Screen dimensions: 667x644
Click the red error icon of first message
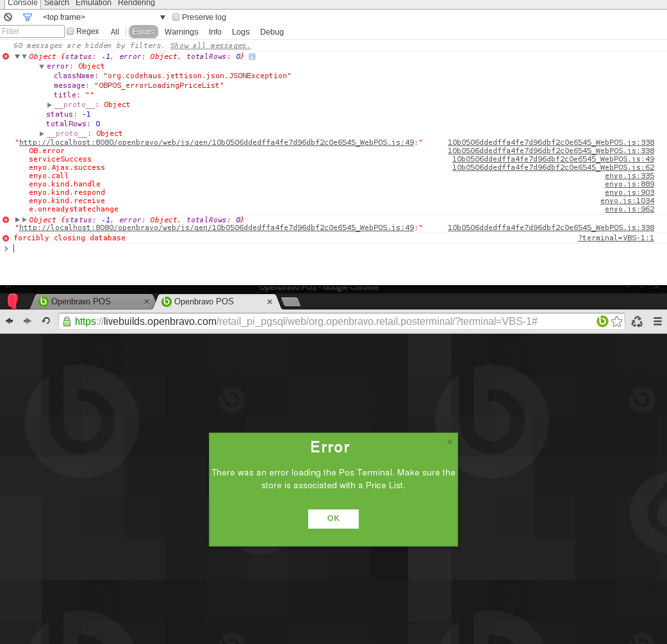[6, 56]
